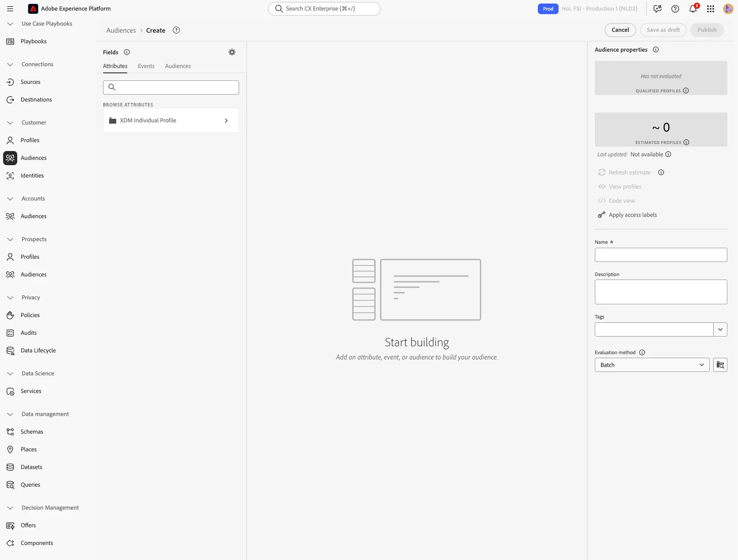Screen dimensions: 738x560
Task: Collapse the Connections section
Action: (x=10, y=64)
